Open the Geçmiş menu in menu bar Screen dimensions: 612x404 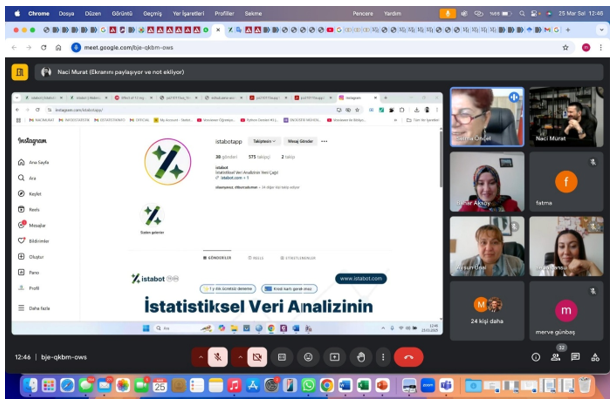click(x=152, y=13)
